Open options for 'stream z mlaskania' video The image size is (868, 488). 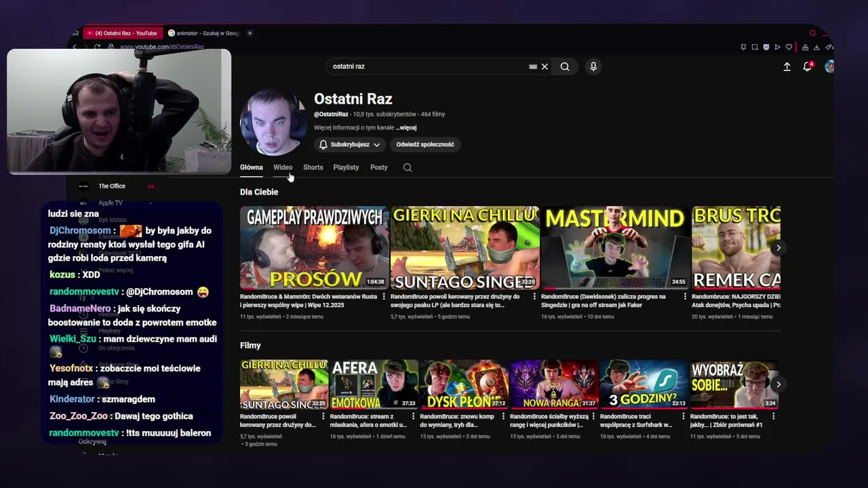pos(413,417)
